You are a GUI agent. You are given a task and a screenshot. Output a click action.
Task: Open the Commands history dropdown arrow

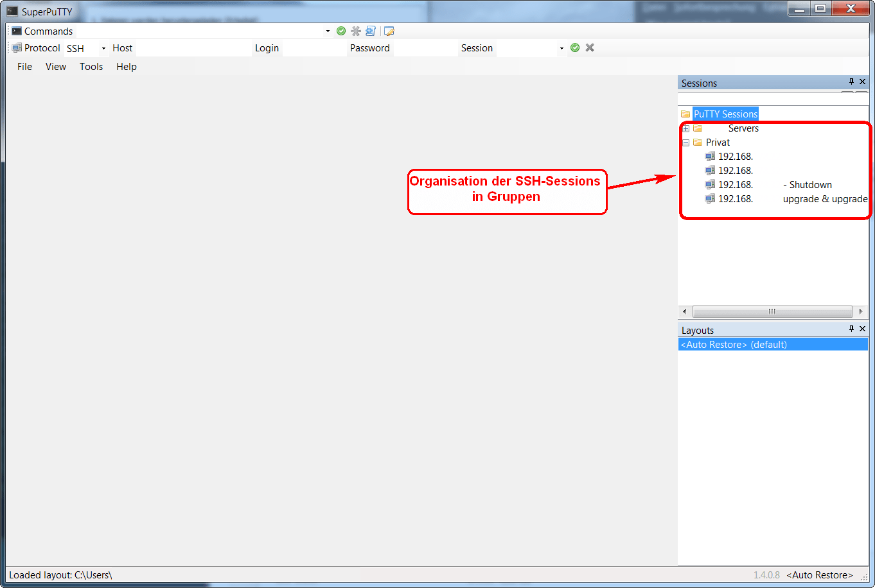point(328,31)
